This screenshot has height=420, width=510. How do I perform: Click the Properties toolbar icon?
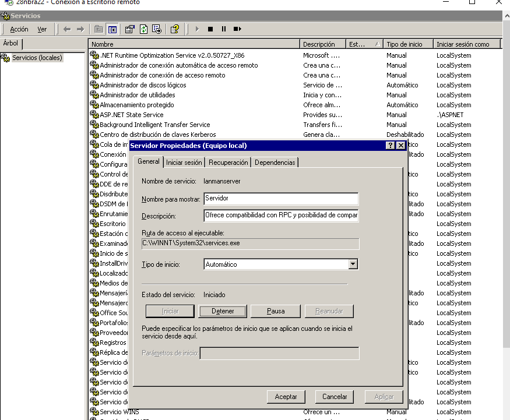pos(130,29)
